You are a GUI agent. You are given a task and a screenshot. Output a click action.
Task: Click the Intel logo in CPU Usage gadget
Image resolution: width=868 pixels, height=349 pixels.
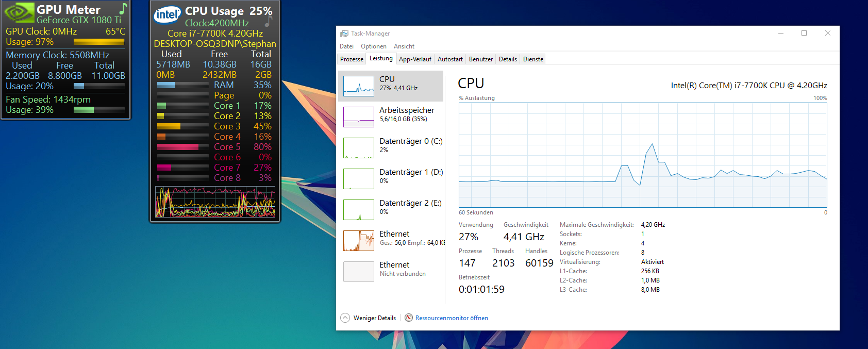(x=168, y=14)
